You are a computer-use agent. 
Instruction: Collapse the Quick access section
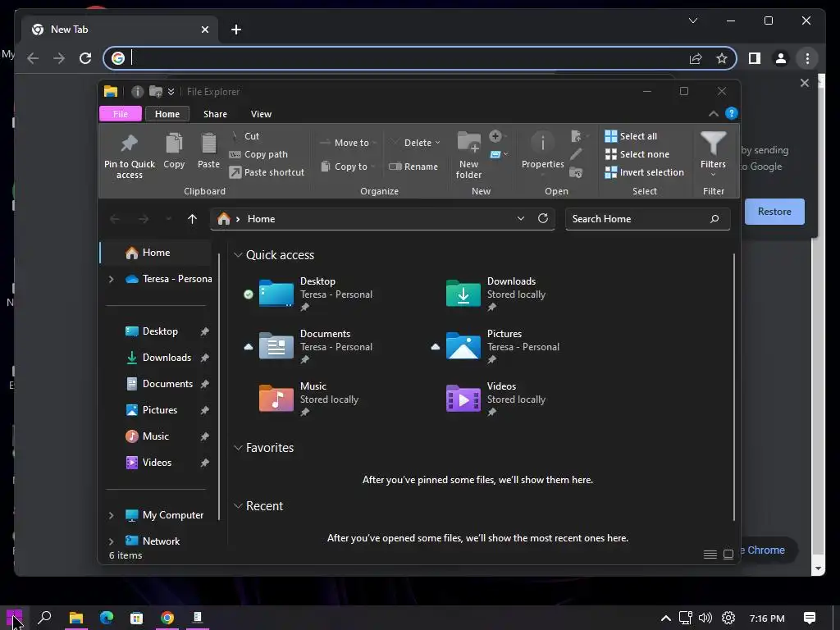[238, 255]
